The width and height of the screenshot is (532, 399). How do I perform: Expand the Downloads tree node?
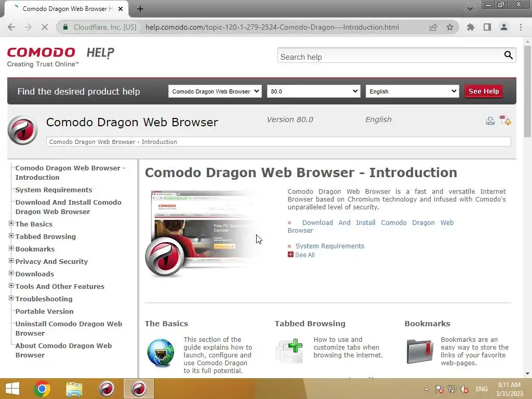[11, 273]
